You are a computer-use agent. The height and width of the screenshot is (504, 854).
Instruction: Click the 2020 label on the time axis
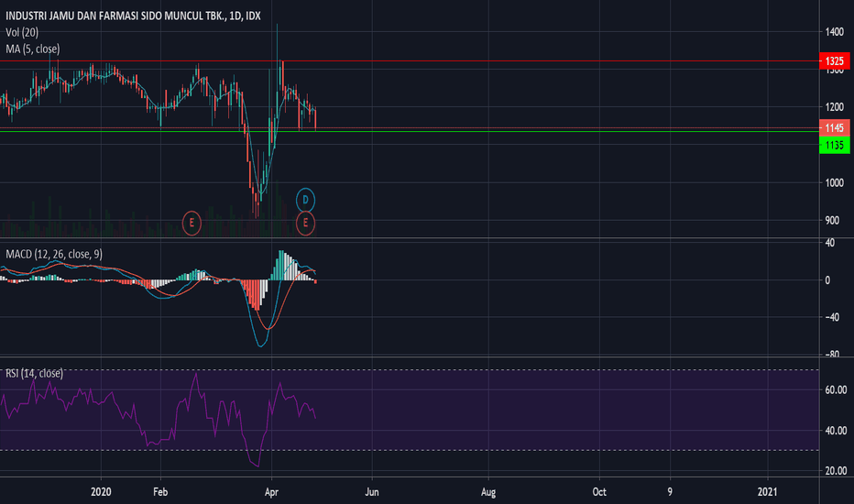(x=101, y=492)
